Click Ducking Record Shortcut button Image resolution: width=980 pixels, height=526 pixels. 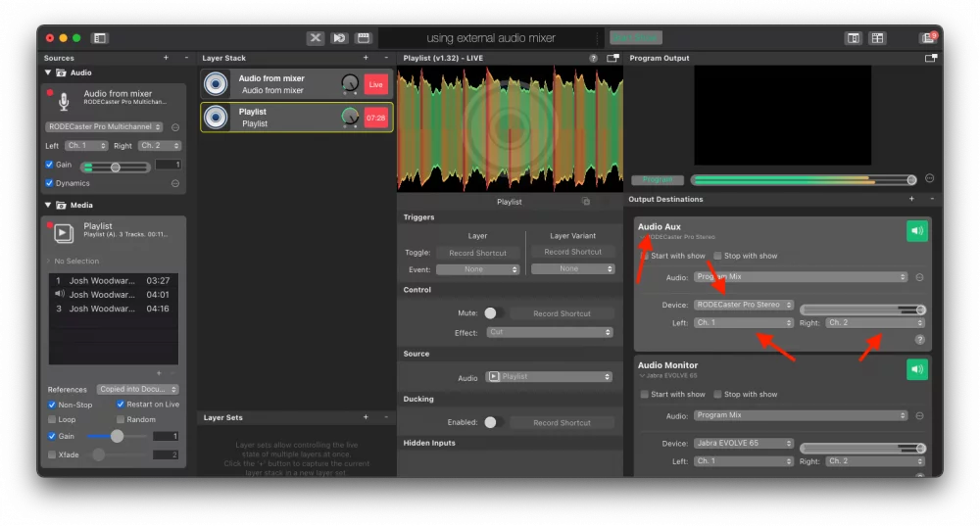(562, 423)
